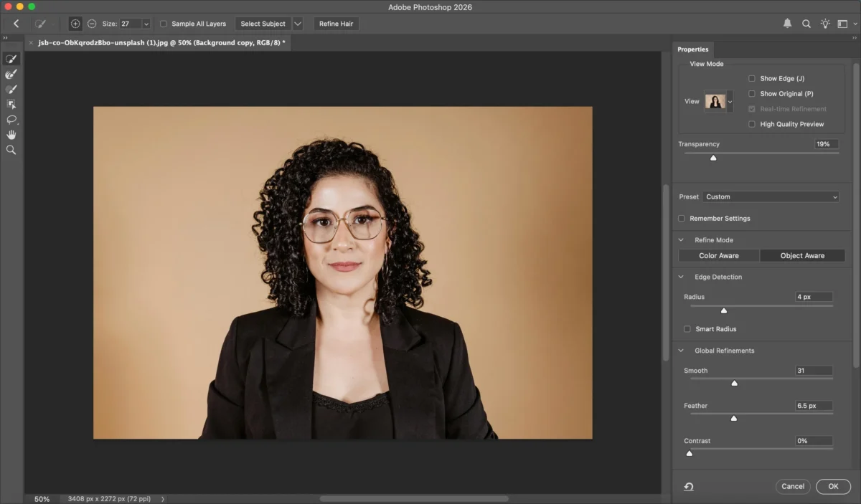Select the Quick Selection tool

point(11,59)
